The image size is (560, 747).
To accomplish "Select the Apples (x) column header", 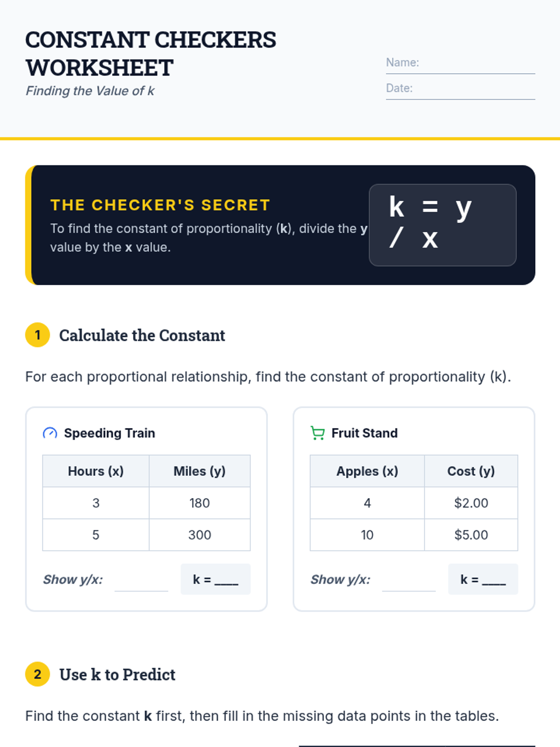I will pyautogui.click(x=367, y=471).
